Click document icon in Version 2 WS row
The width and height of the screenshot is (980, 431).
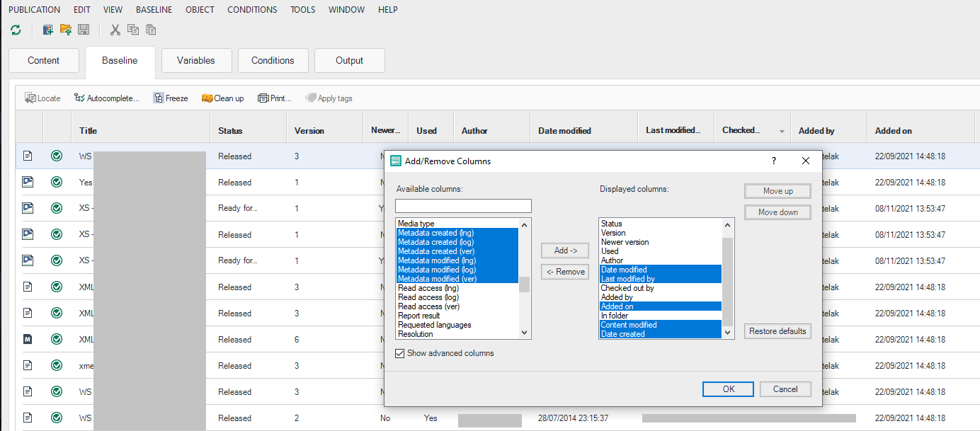pyautogui.click(x=28, y=418)
